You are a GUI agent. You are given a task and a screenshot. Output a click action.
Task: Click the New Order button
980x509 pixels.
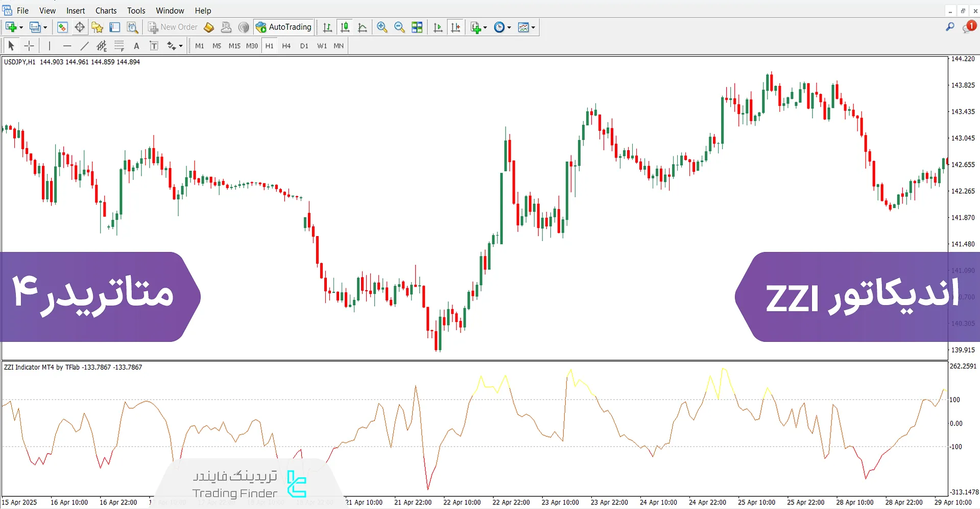tap(173, 28)
